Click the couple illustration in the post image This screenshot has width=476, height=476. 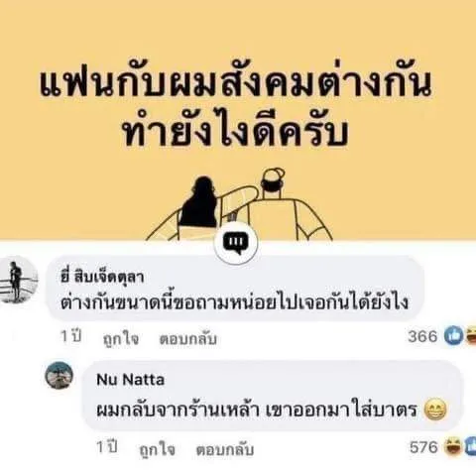(239, 204)
